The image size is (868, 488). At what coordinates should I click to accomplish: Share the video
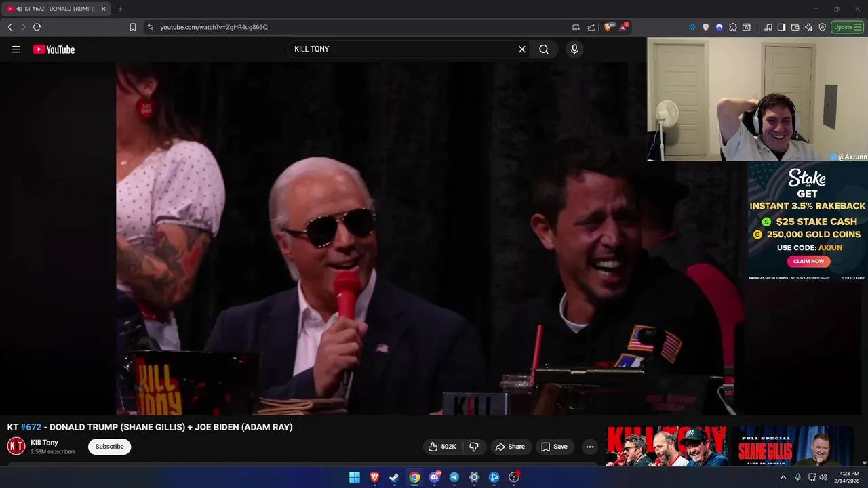click(510, 447)
